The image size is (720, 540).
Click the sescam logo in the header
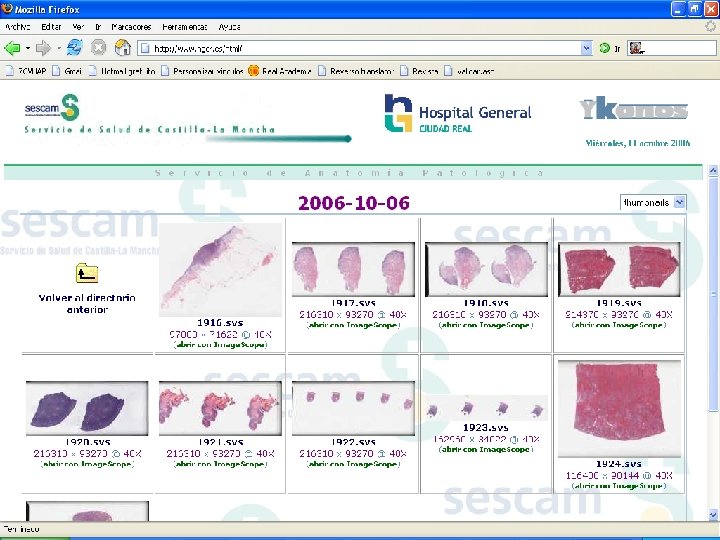click(x=52, y=107)
